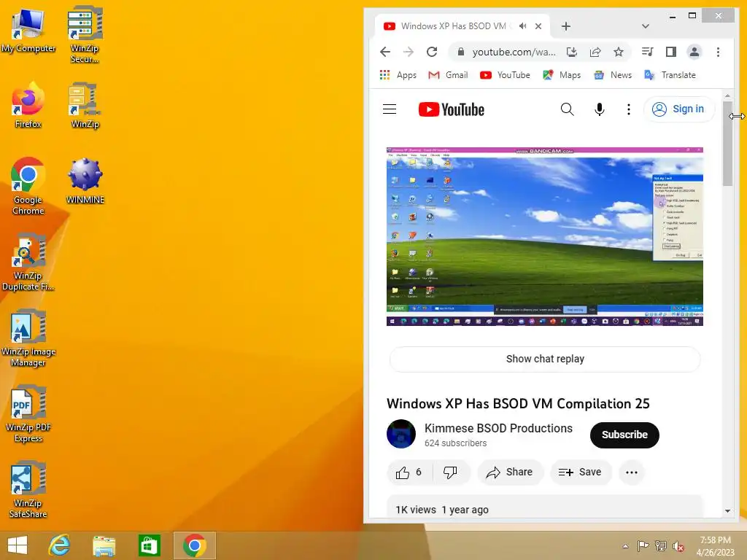
Task: Open YouTube search
Action: pos(567,109)
